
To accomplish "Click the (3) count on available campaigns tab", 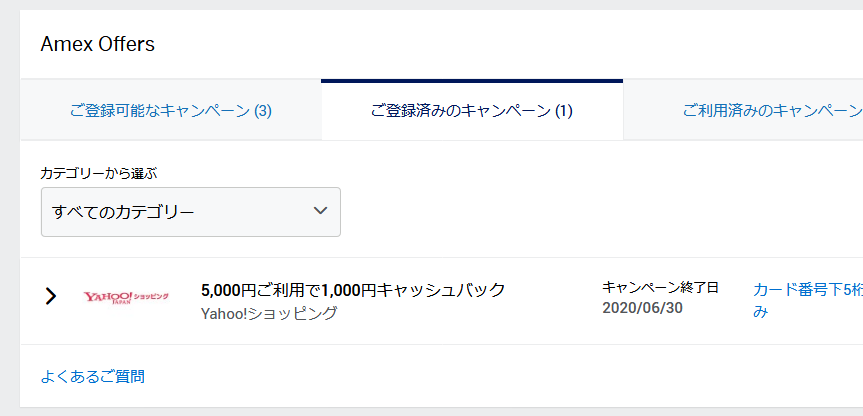I will click(x=262, y=111).
